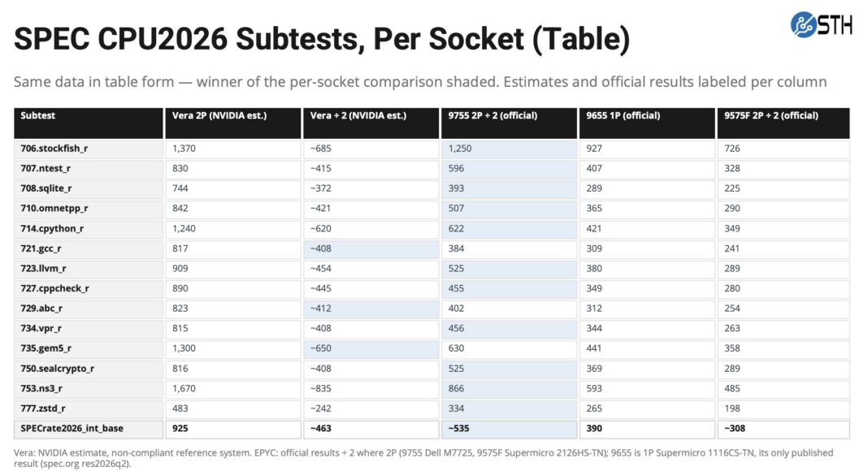Select the Subtest column header

pos(89,123)
